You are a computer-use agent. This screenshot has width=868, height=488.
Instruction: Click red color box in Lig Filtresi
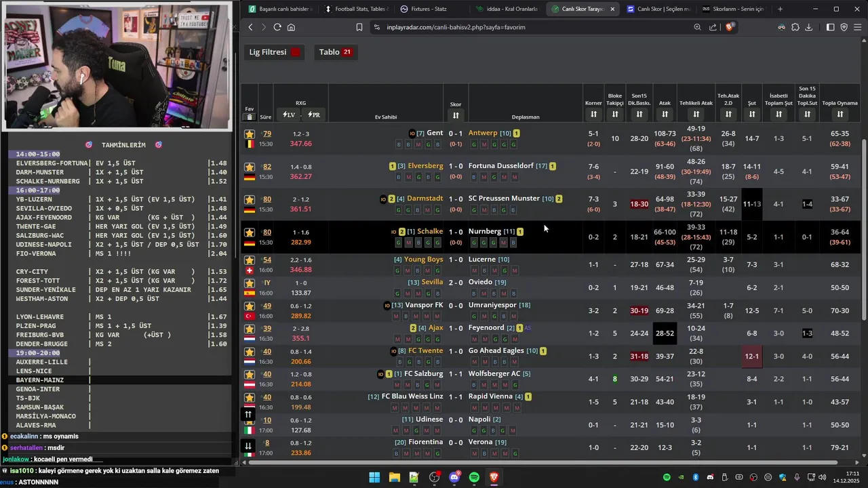click(x=296, y=52)
